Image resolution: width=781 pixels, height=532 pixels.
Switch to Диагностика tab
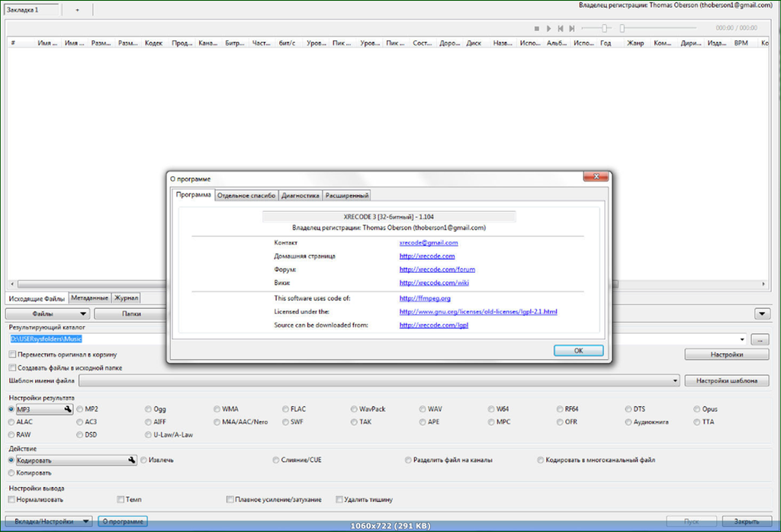click(x=301, y=196)
